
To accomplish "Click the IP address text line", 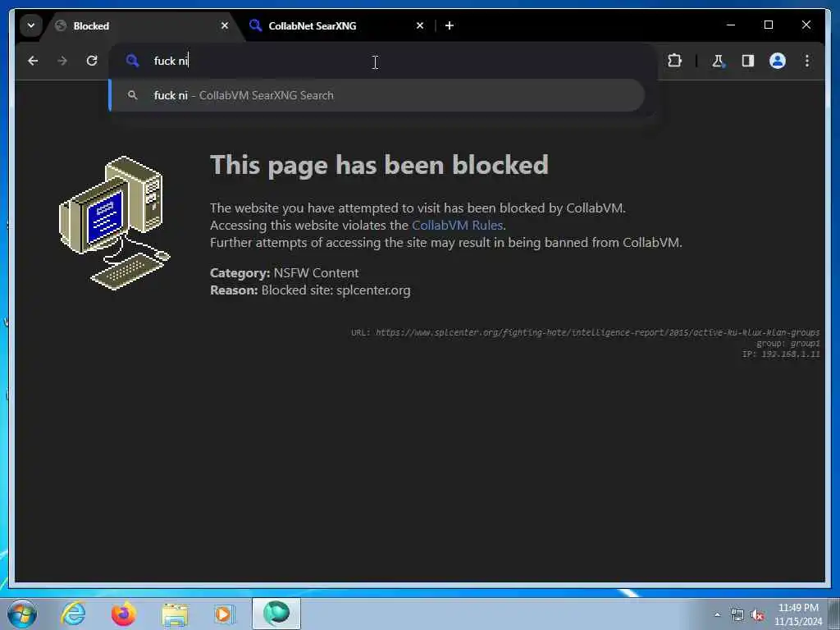I will [x=781, y=354].
